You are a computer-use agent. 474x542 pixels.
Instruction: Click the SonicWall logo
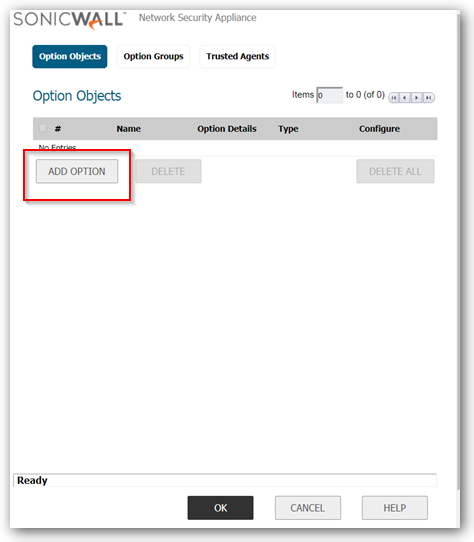click(69, 20)
